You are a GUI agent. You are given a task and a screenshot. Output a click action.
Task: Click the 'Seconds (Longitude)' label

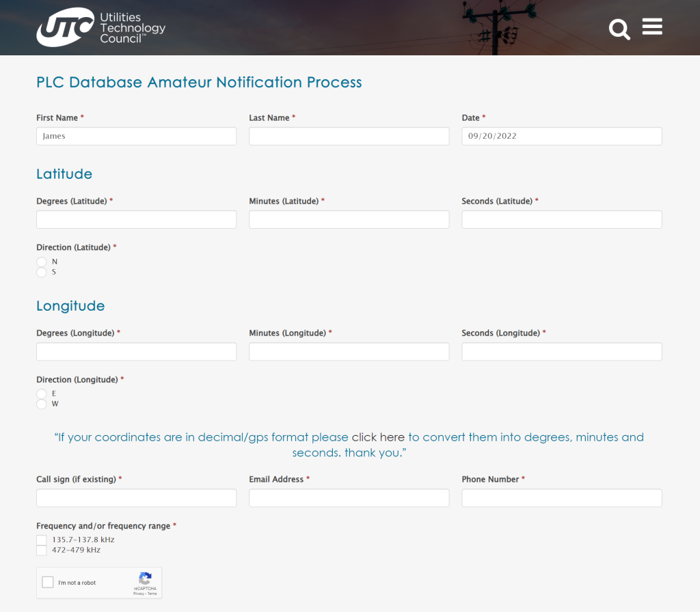pyautogui.click(x=501, y=333)
